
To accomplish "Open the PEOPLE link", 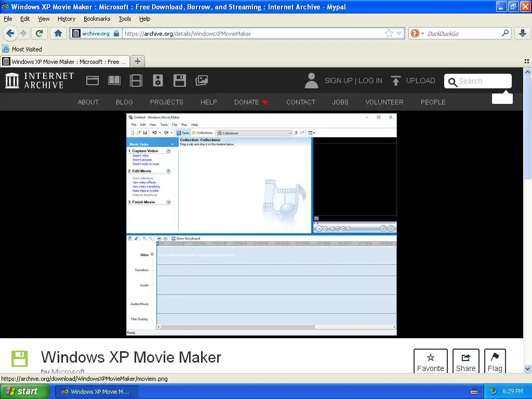I will 433,102.
